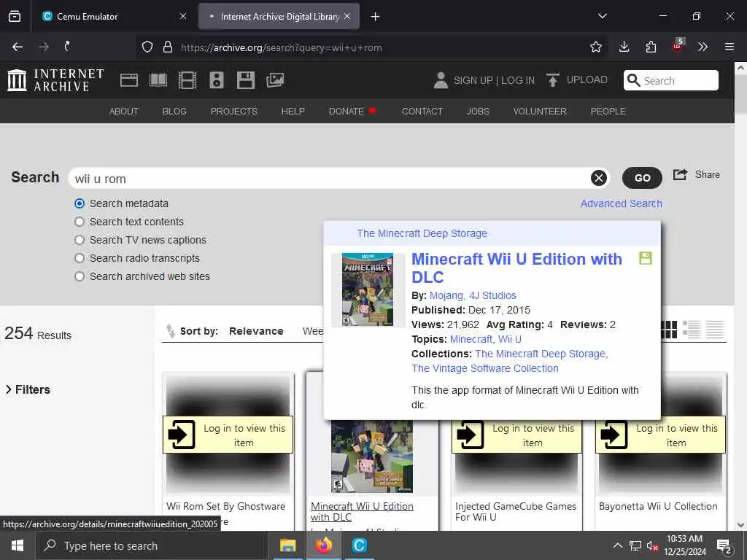Image resolution: width=747 pixels, height=560 pixels.
Task: Open Firefox extensions puzzle icon
Action: [x=651, y=47]
